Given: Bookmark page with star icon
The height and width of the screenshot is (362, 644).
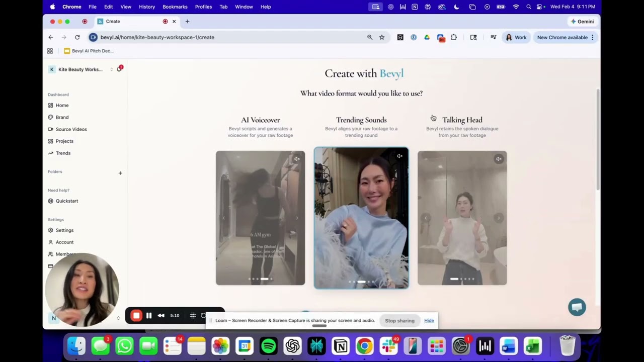Looking at the screenshot, I should pos(382,37).
